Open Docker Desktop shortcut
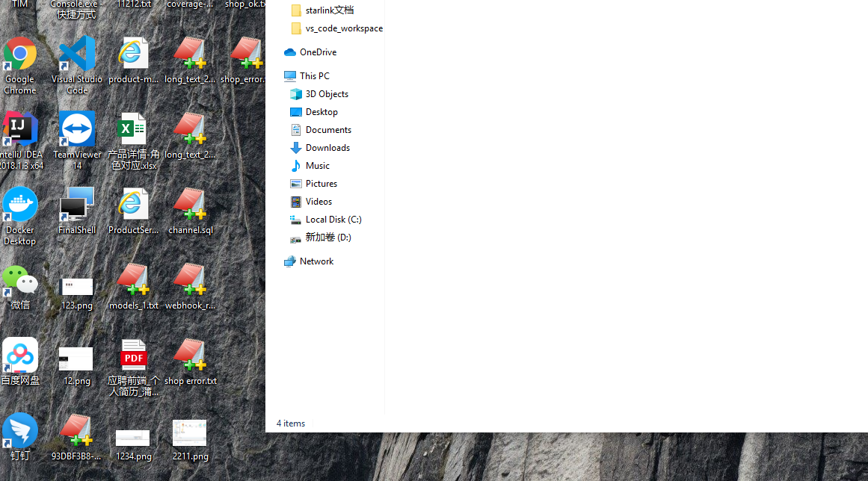 tap(20, 216)
